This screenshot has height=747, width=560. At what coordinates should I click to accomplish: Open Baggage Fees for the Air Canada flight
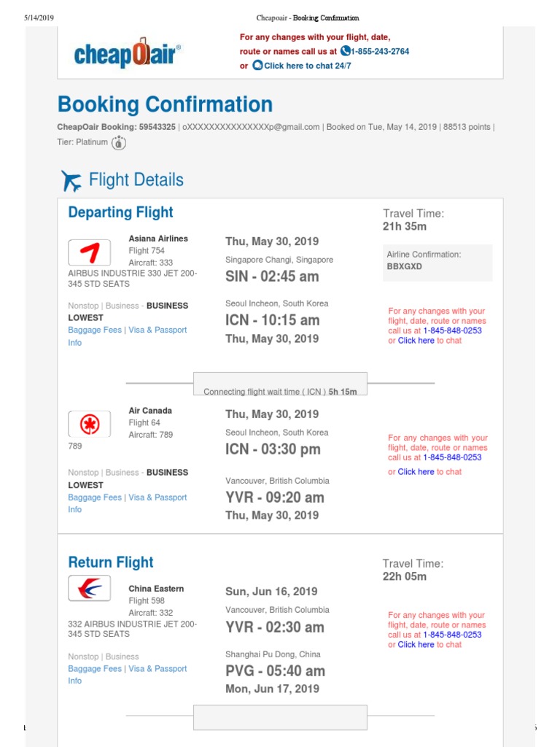click(95, 498)
